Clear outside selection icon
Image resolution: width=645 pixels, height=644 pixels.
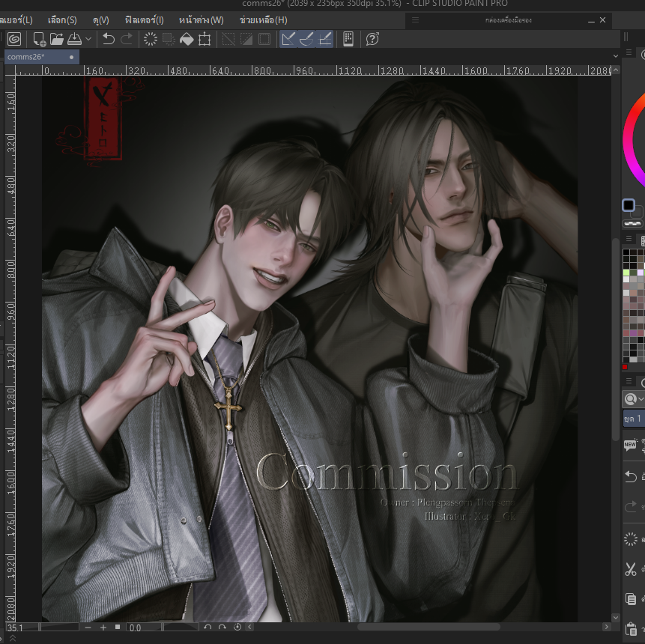pyautogui.click(x=169, y=39)
